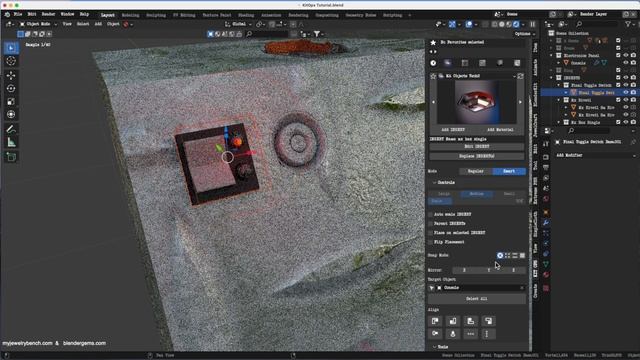Enable Flip Placement checkbox
Screen dimensions: 640x360
[x=430, y=242]
